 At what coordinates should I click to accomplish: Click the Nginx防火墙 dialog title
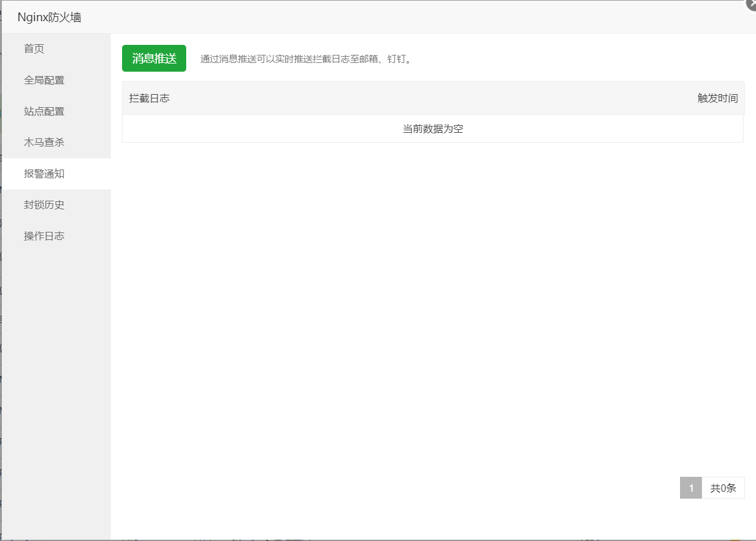pyautogui.click(x=49, y=17)
